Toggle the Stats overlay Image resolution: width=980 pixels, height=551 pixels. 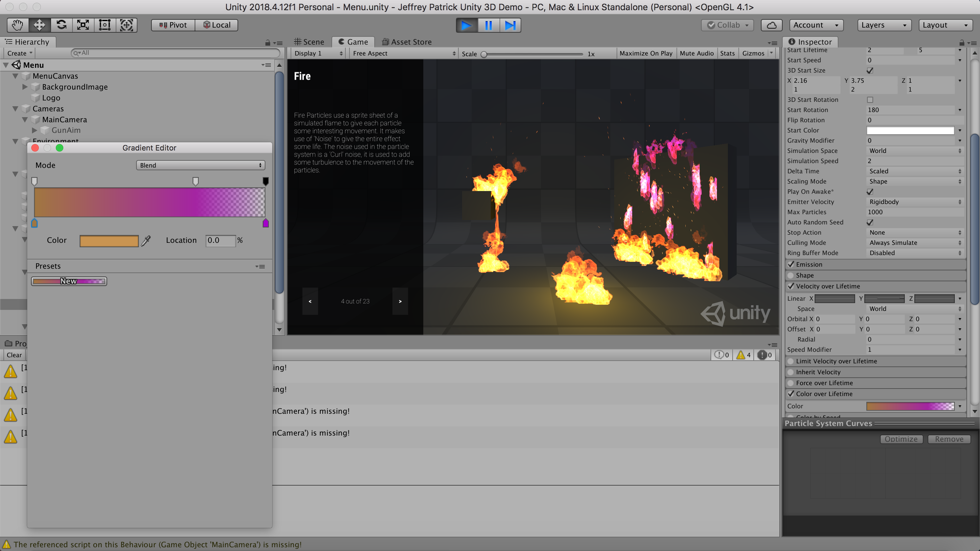(x=727, y=53)
